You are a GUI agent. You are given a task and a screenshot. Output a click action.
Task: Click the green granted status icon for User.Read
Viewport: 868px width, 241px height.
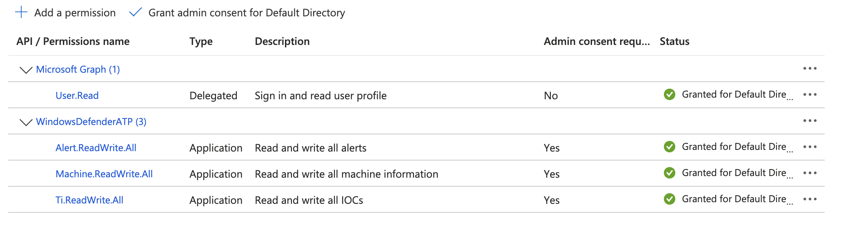(x=669, y=94)
